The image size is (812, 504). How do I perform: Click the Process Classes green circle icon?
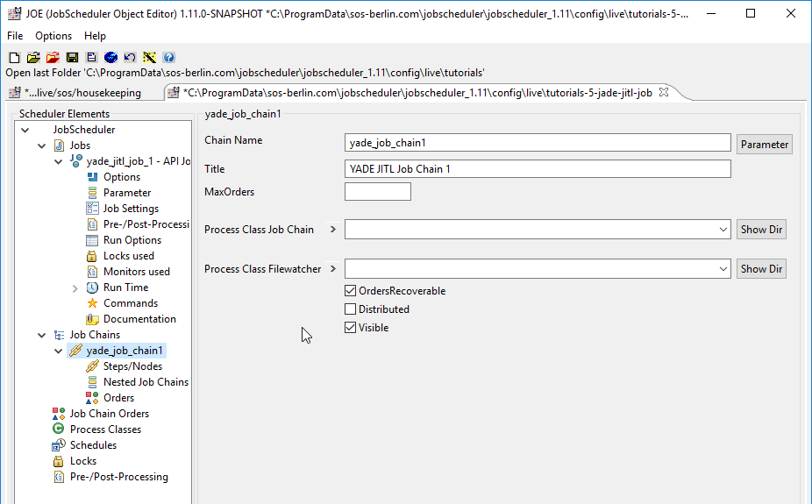[59, 429]
